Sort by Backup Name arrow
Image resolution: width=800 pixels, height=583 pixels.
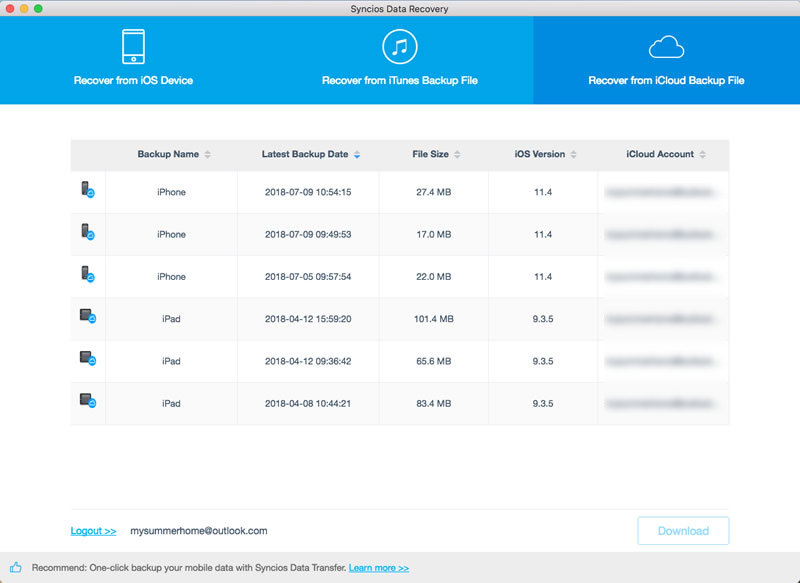[208, 155]
